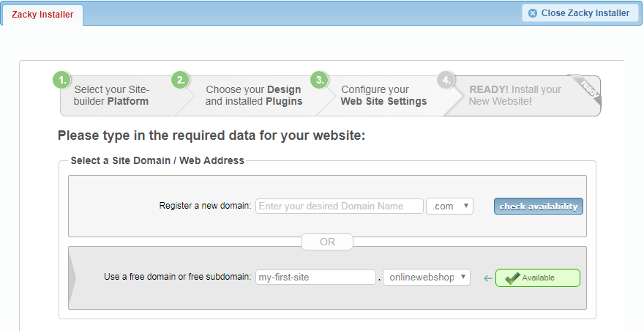Screen dimensions: 644x331
Task: Click the green step 2 number badge
Action: 180,80
